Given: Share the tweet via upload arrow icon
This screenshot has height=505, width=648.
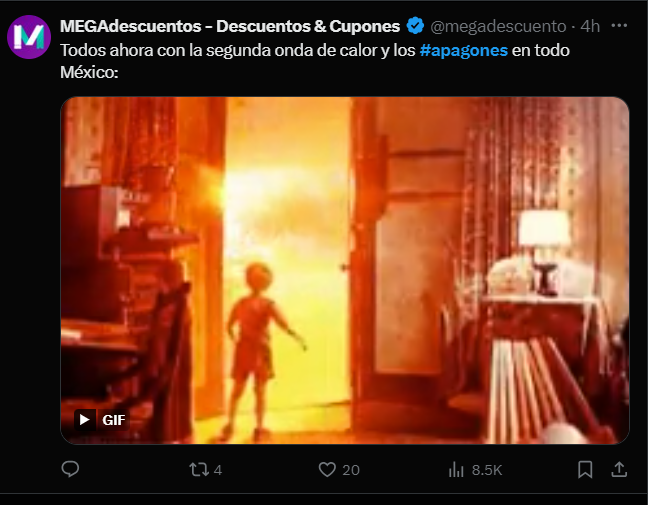Looking at the screenshot, I should pyautogui.click(x=619, y=469).
